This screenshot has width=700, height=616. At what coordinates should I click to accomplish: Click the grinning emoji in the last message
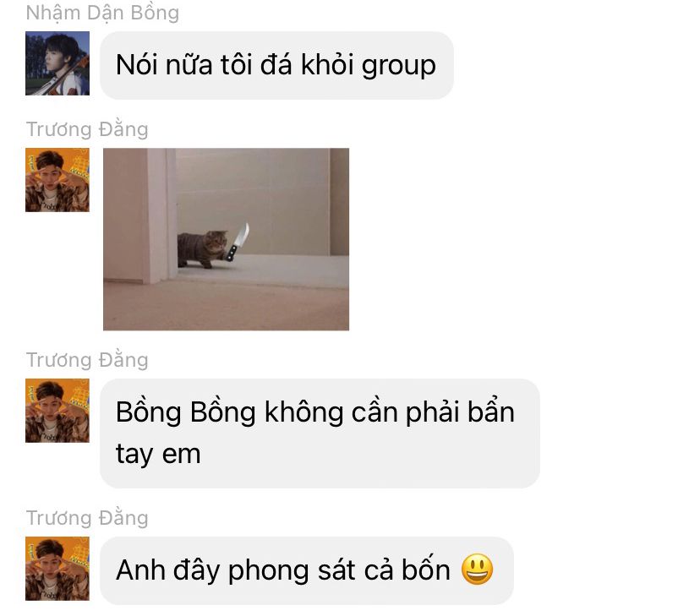[477, 570]
